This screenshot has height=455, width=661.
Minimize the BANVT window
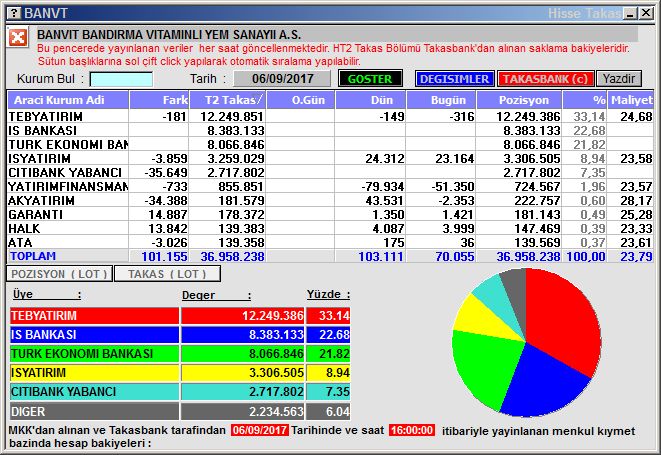(x=631, y=13)
